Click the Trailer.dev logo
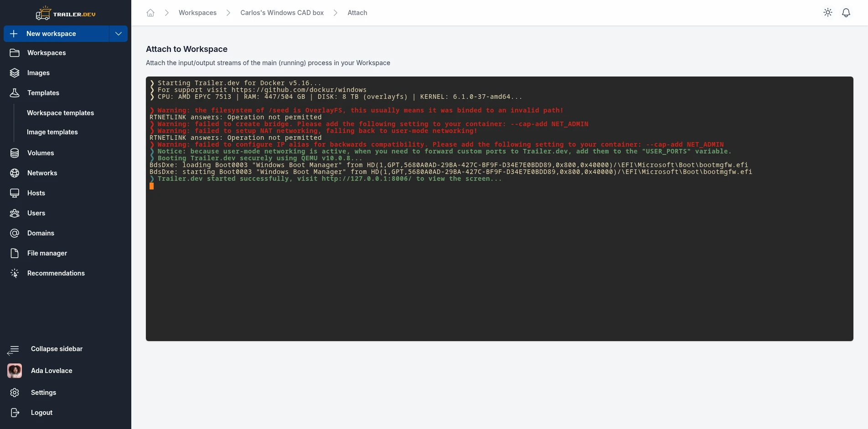868x429 pixels. pyautogui.click(x=66, y=13)
